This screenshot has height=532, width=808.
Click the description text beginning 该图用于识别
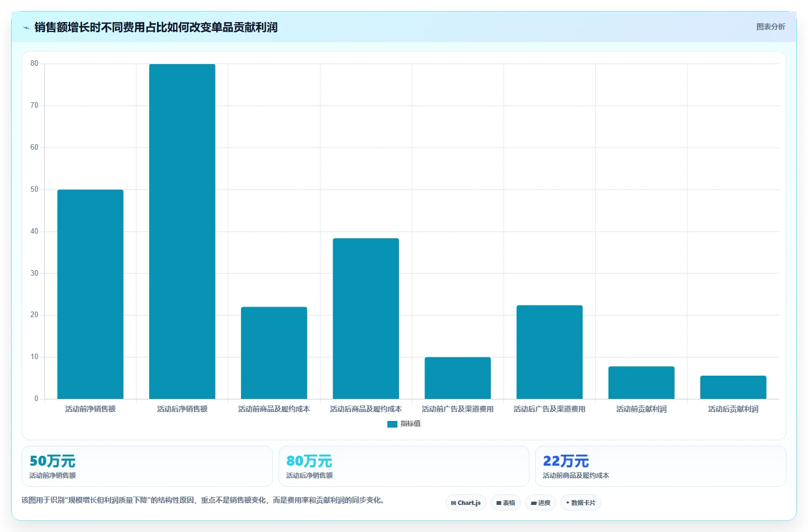coord(203,501)
